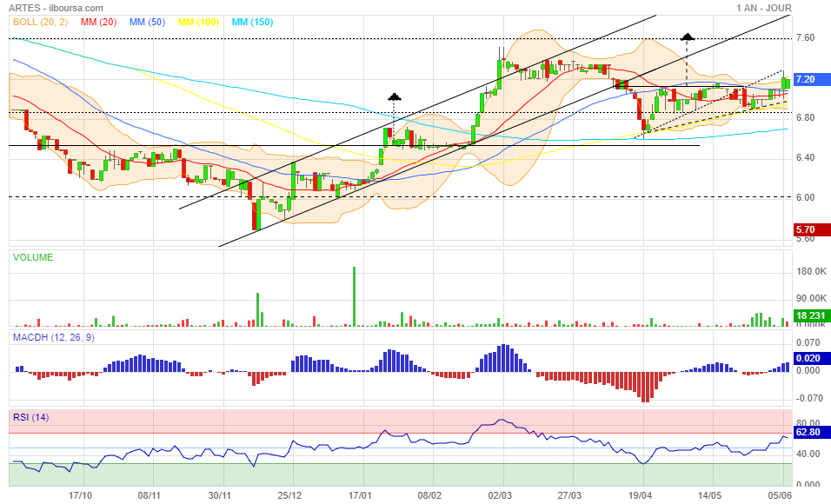Click the 17/10 date axis label

81,495
